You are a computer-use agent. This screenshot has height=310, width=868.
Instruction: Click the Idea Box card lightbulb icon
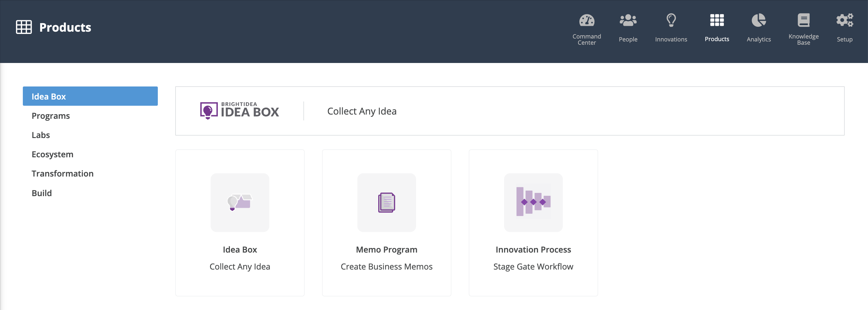point(240,202)
